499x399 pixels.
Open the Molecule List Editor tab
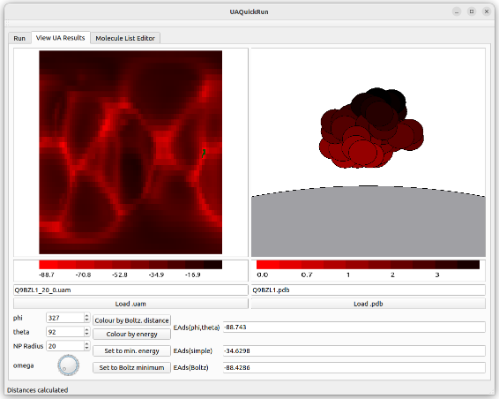click(125, 38)
